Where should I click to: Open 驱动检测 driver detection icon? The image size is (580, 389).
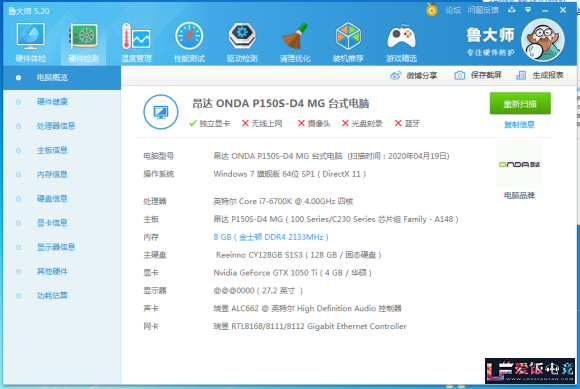[242, 42]
